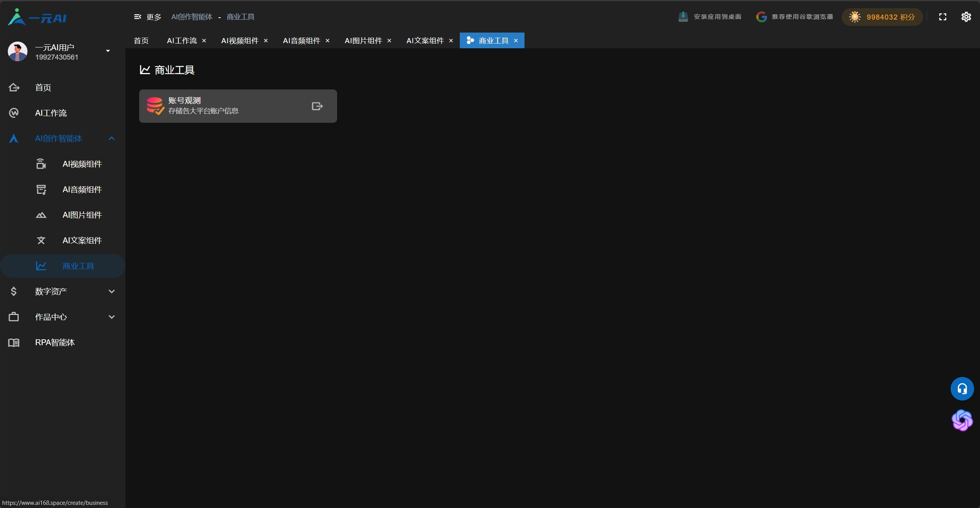The image size is (980, 508).
Task: Click the 账号观测 enter arrow icon
Action: 317,106
